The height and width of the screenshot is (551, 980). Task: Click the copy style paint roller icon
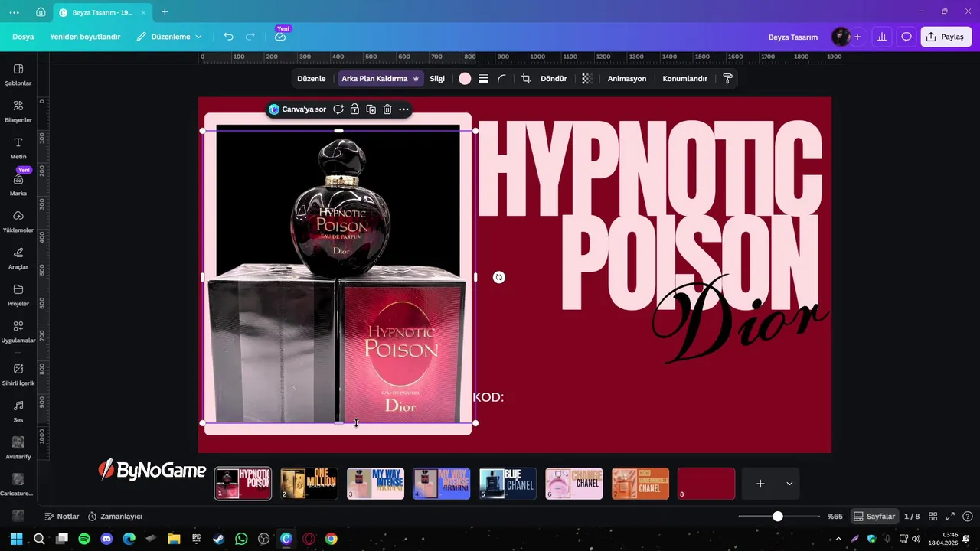click(728, 79)
